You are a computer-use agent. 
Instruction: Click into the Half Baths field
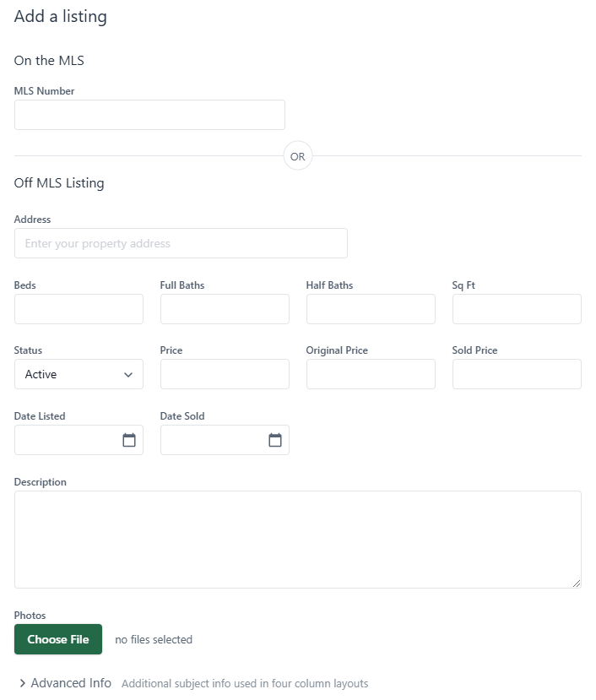(371, 309)
